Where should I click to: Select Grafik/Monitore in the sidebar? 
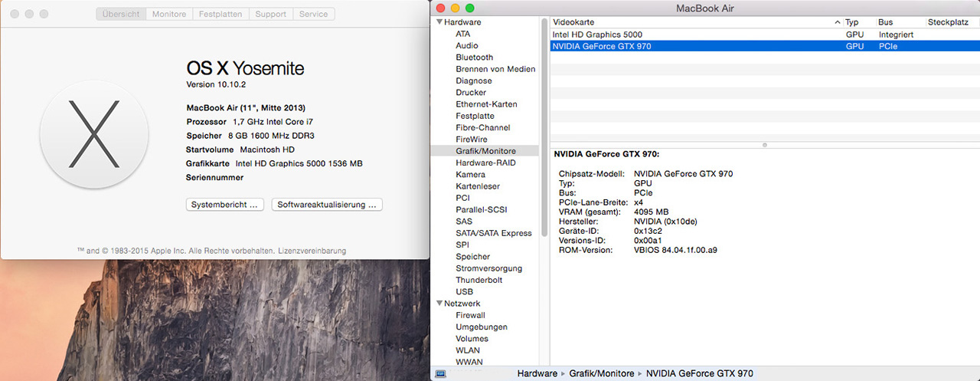click(485, 151)
